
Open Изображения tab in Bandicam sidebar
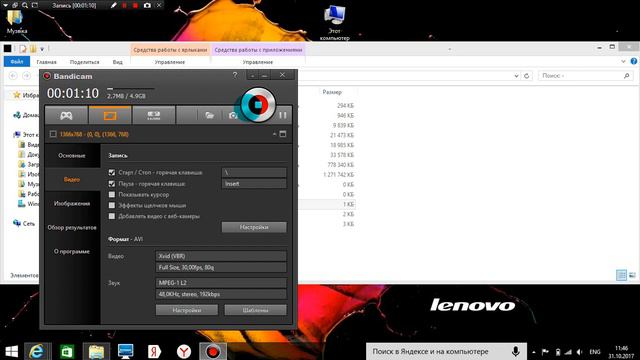72,203
